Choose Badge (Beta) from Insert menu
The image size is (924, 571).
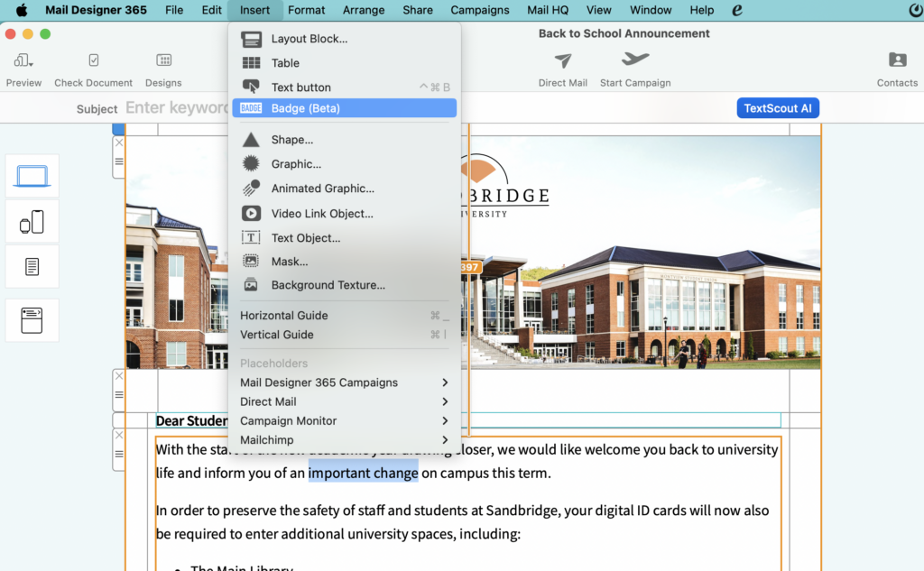(344, 108)
